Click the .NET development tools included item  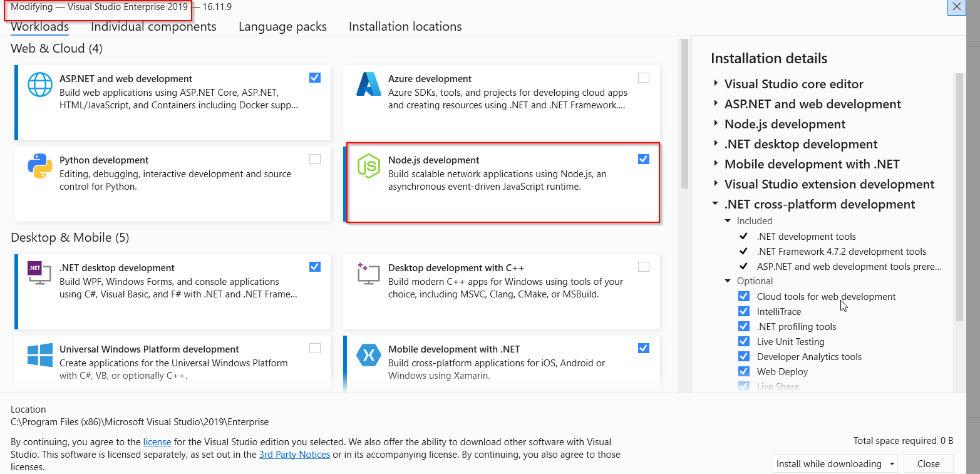tap(806, 237)
